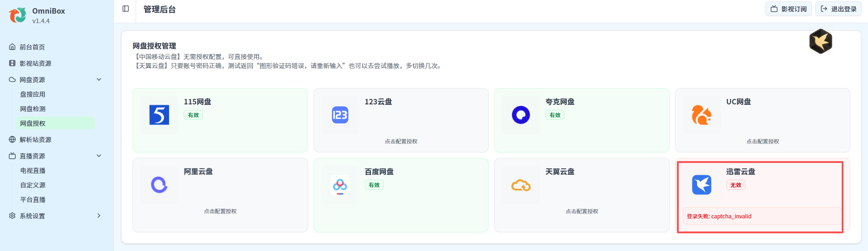Click the 直播资源 sidebar label
Image resolution: width=868 pixels, height=251 pixels.
tap(32, 156)
